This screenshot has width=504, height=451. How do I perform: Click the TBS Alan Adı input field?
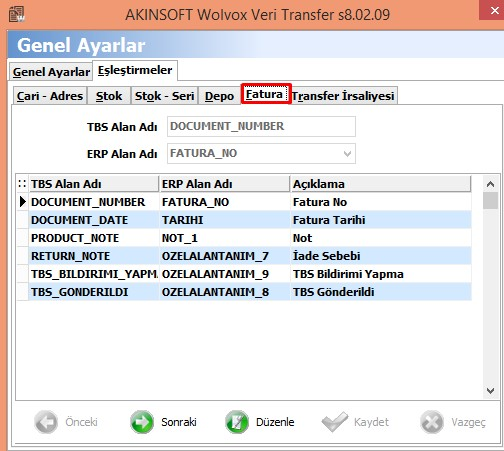(x=261, y=126)
